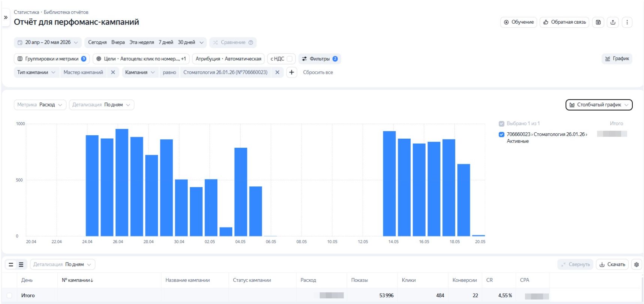Image resolution: width=644 pixels, height=304 pixels.
Task: Click the Обратная связь button
Action: [565, 22]
